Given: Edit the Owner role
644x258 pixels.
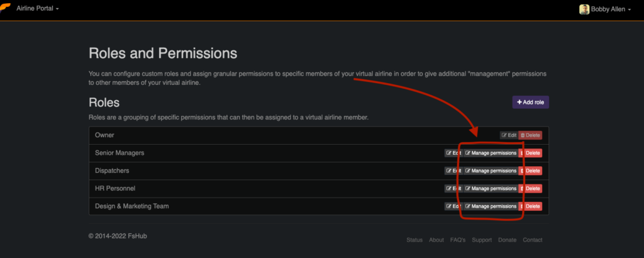Looking at the screenshot, I should (x=509, y=135).
